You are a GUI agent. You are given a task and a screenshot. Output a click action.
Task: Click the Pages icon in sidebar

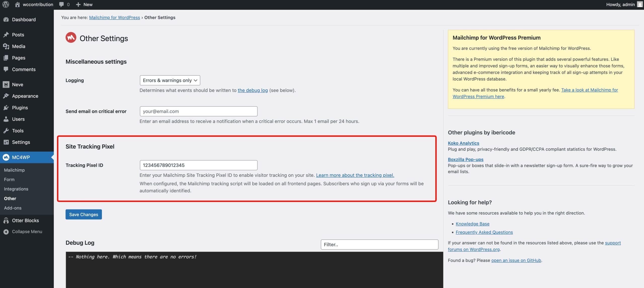pos(6,58)
